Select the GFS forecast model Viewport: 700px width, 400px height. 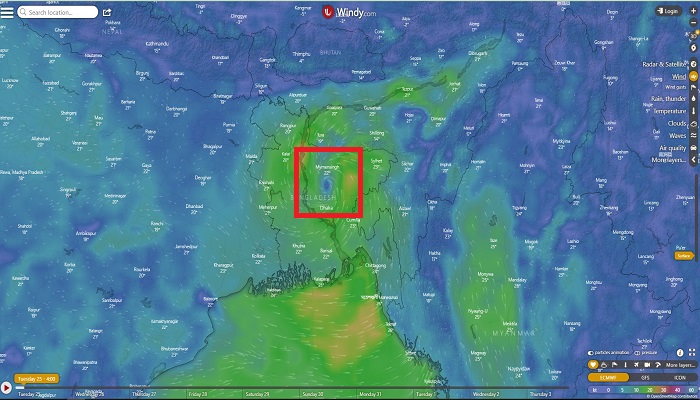[x=645, y=377]
